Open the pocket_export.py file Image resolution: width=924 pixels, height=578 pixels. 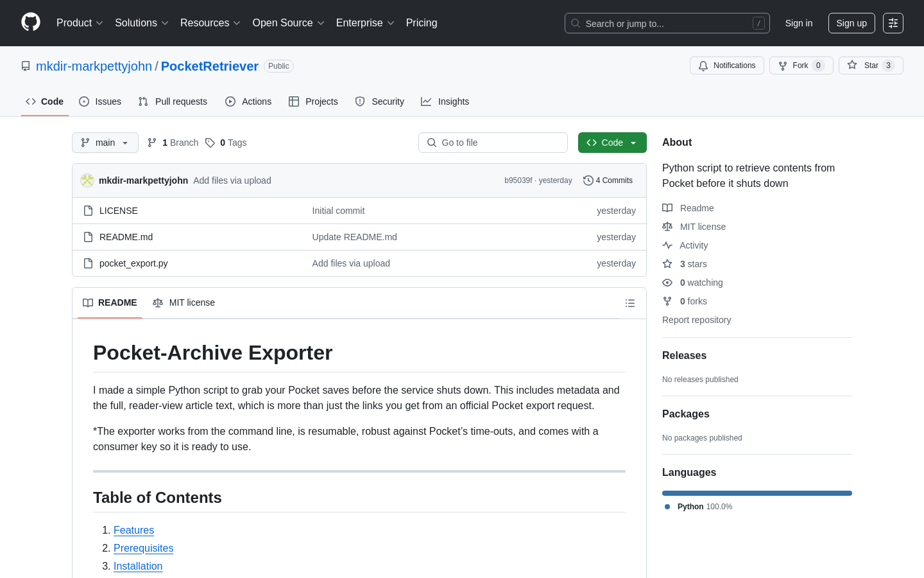[x=133, y=263]
